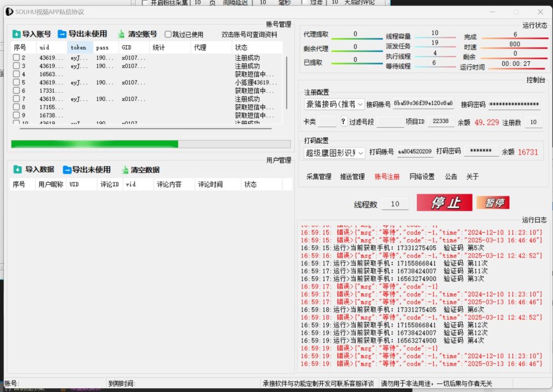Click the 导出未使用 export icon in account panel
Image resolution: width=553 pixels, height=392 pixels.
62,34
